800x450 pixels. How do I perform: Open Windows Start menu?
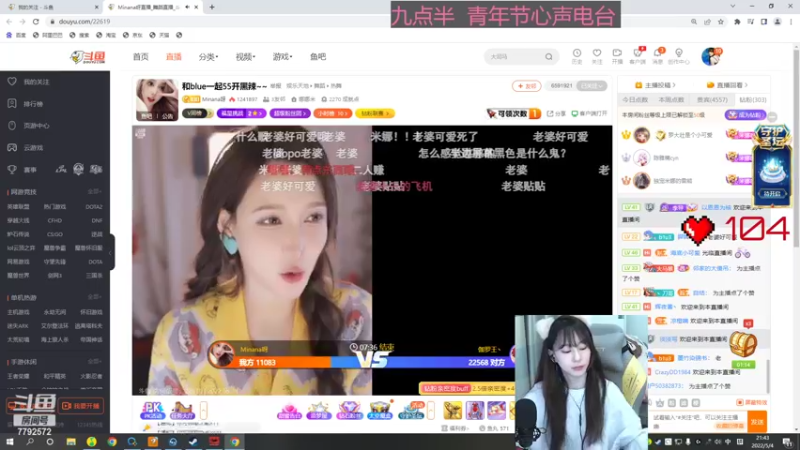click(x=10, y=442)
